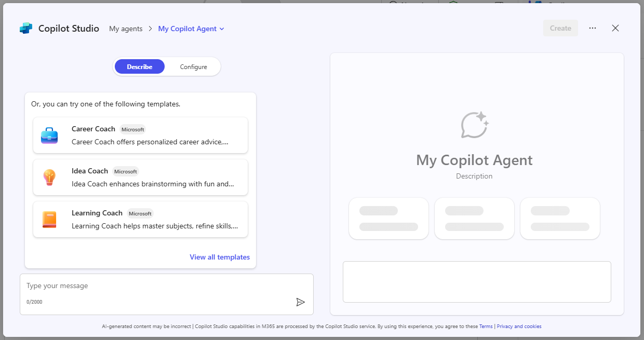
Task: Open View all templates
Action: [220, 257]
